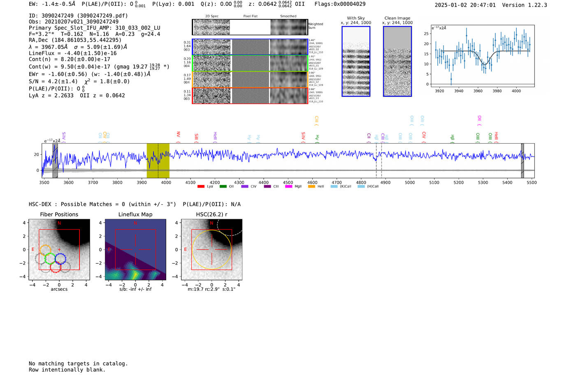Click the Smoothed column header
This screenshot has width=576, height=392.
click(288, 16)
